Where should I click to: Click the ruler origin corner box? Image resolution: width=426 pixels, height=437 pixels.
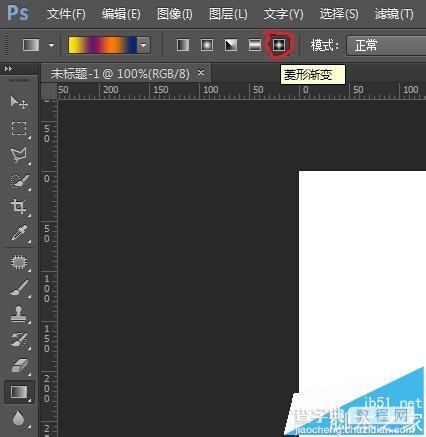49,91
